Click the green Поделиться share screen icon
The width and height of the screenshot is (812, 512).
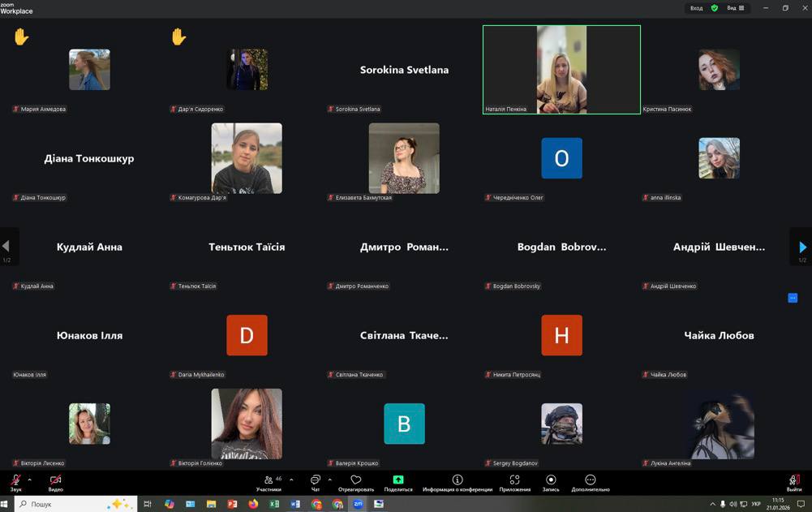398,480
